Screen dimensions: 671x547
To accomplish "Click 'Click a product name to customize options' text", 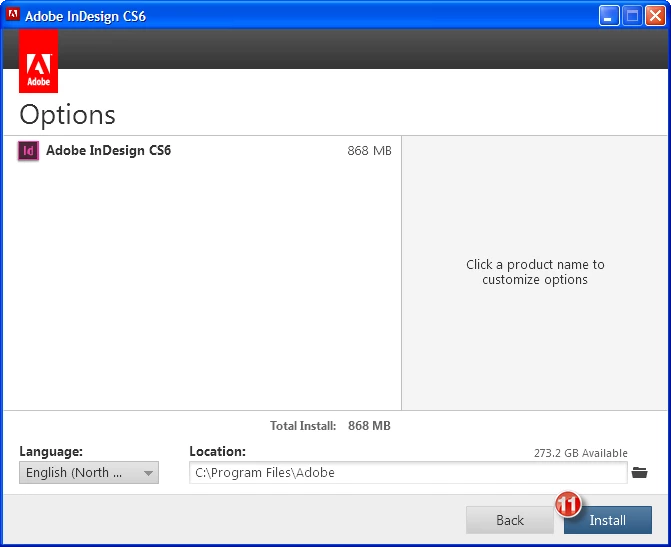I will pos(535,272).
